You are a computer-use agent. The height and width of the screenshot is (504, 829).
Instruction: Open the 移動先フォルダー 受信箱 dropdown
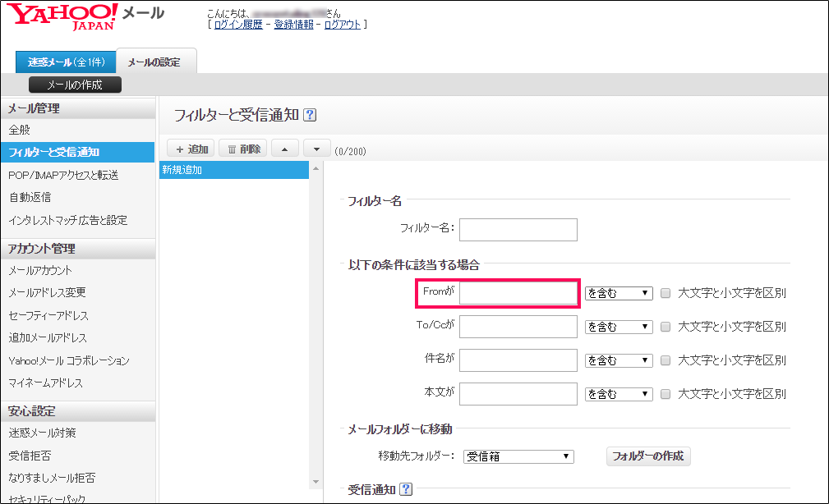(x=518, y=456)
